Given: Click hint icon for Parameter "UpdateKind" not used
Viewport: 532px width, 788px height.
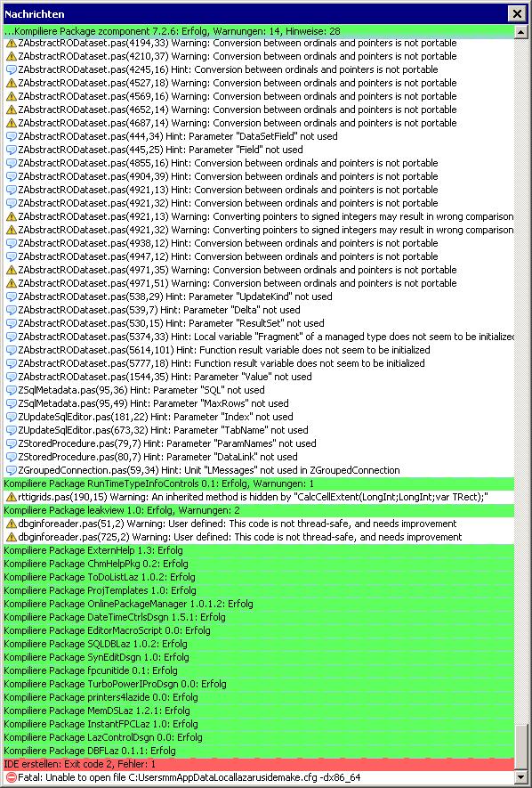Looking at the screenshot, I should (x=12, y=297).
